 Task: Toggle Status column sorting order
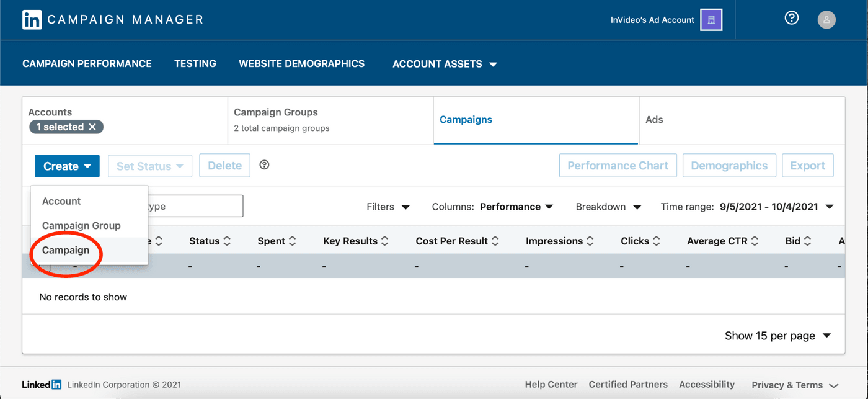(226, 241)
